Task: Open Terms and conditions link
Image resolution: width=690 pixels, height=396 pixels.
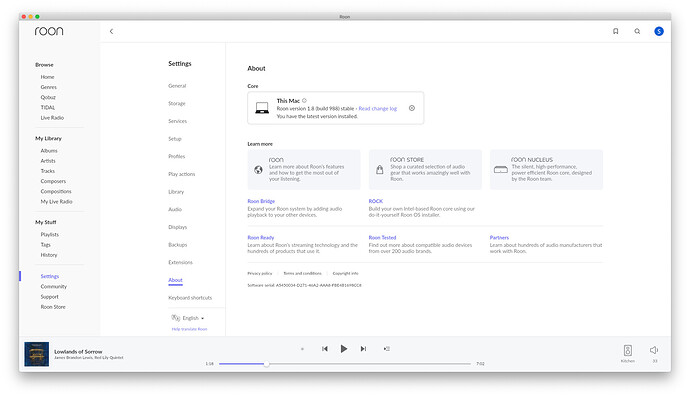Action: point(302,273)
